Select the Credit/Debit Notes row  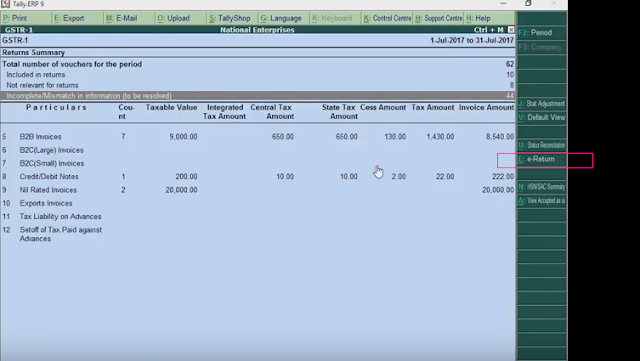[258, 177]
